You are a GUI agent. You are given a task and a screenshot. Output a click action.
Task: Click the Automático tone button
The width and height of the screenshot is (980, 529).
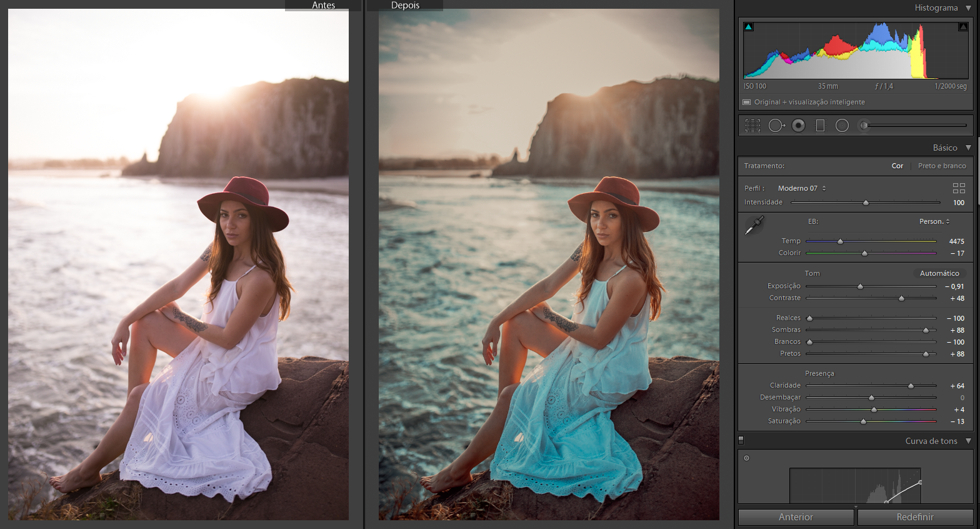939,273
